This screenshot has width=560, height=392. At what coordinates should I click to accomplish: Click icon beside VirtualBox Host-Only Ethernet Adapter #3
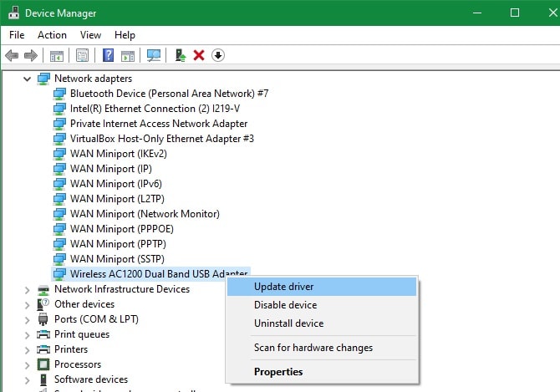[59, 139]
